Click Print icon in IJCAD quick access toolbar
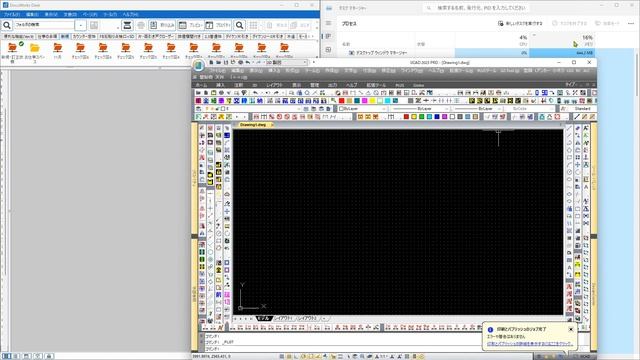Image resolution: width=640 pixels, height=360 pixels. coord(240,62)
